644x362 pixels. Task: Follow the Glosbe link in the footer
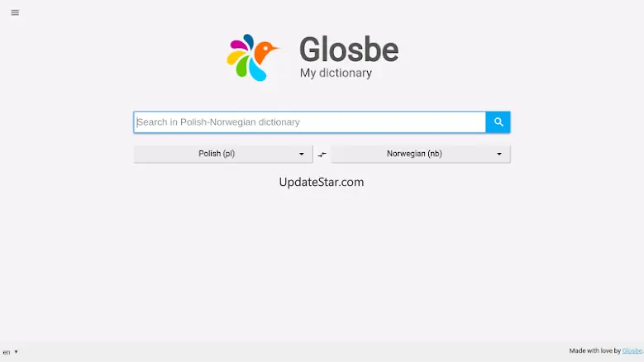[x=632, y=351]
